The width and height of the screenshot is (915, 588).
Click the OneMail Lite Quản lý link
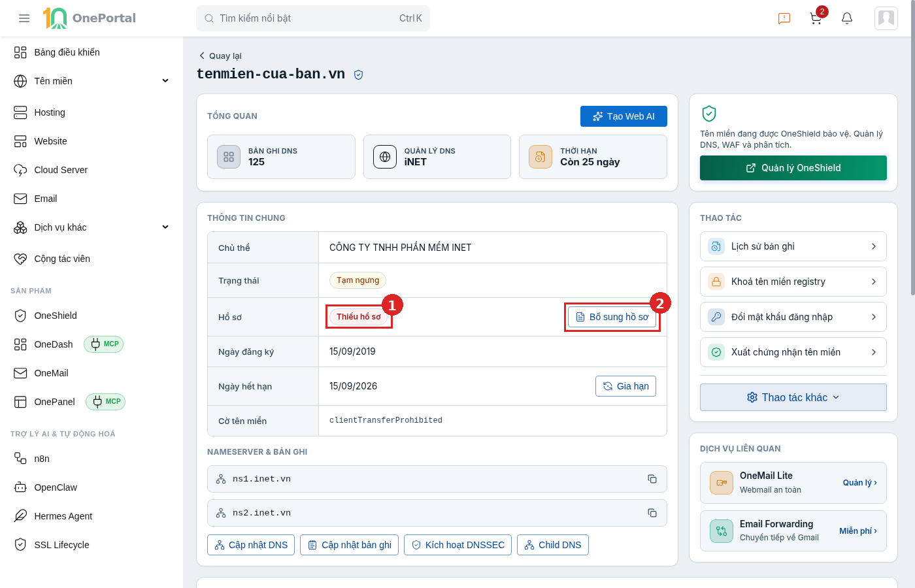(x=860, y=483)
